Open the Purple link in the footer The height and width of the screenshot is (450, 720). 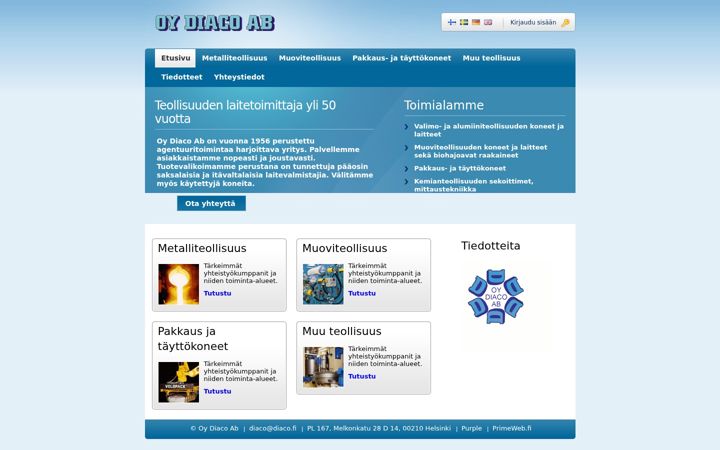[x=472, y=428]
